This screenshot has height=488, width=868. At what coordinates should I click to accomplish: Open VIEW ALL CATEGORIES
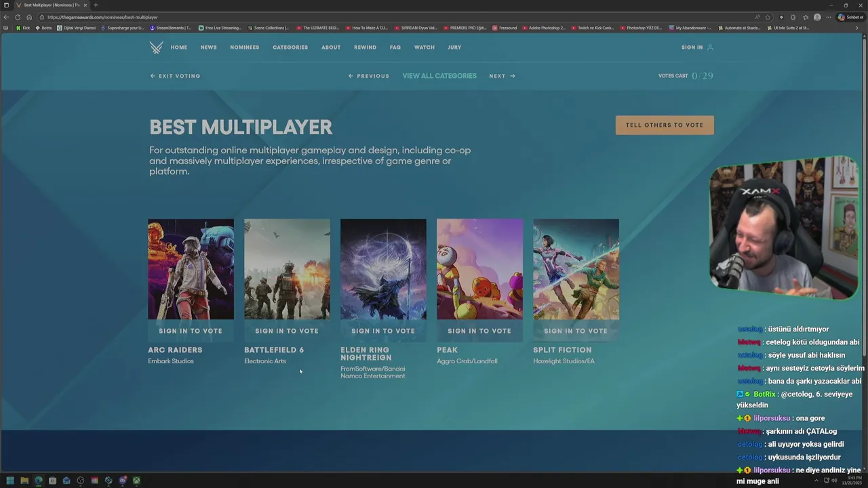point(439,76)
